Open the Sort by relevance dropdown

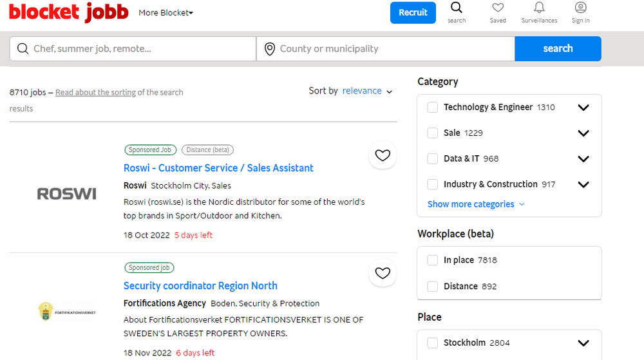[x=367, y=91]
